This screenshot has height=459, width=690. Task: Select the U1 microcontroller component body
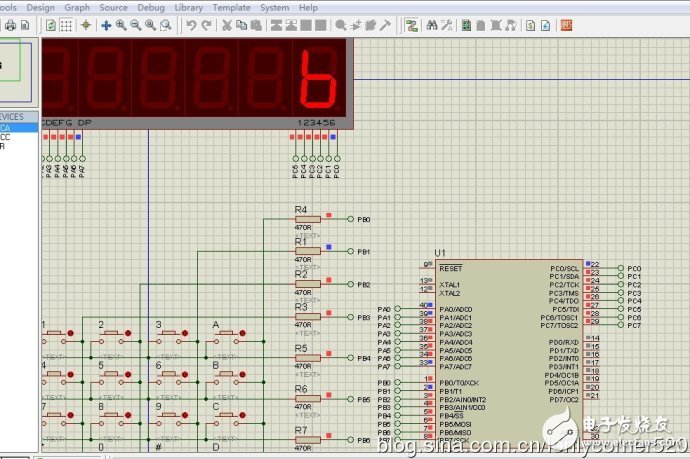tap(509, 352)
